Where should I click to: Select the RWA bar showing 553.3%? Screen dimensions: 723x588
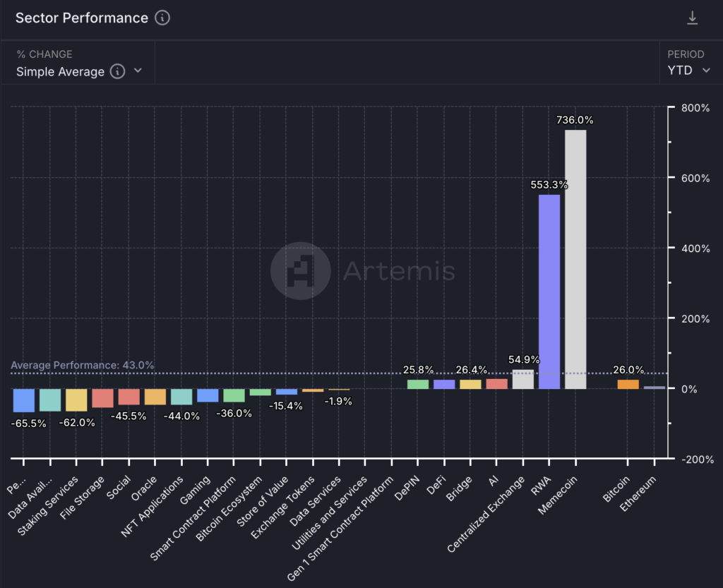click(549, 289)
